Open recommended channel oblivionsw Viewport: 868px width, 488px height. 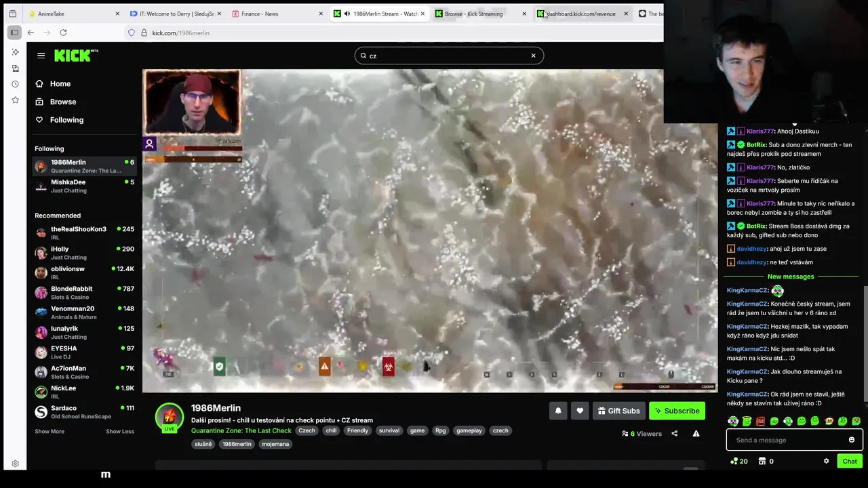[x=85, y=272]
